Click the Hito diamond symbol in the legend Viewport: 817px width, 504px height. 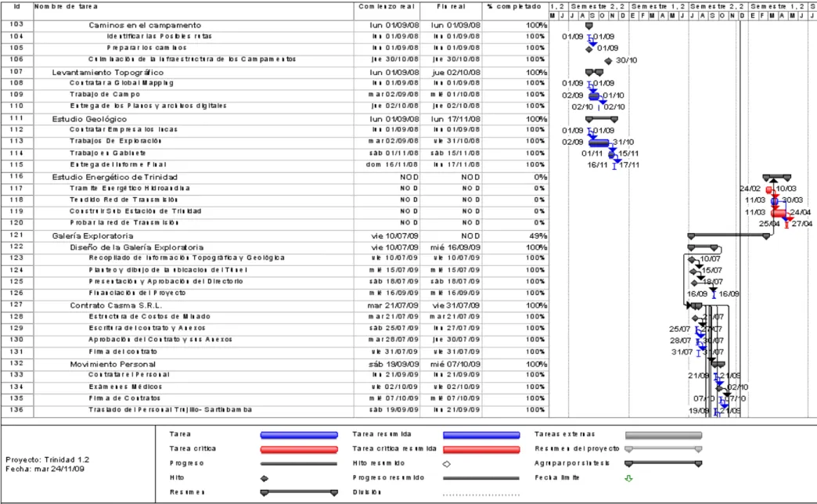(x=265, y=478)
